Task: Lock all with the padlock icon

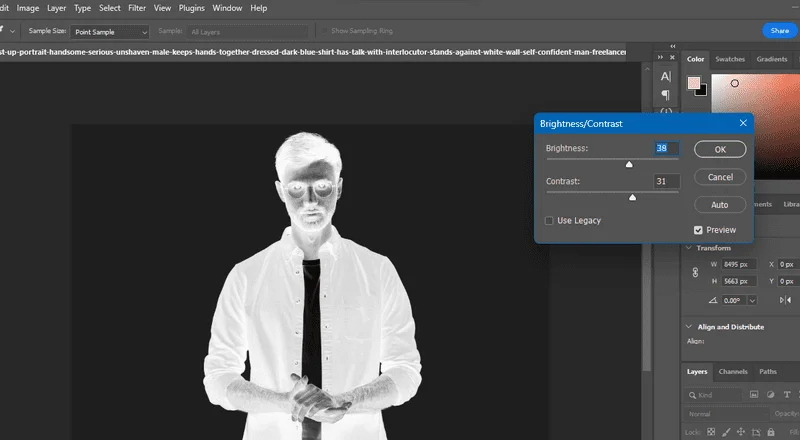Action: [x=771, y=432]
